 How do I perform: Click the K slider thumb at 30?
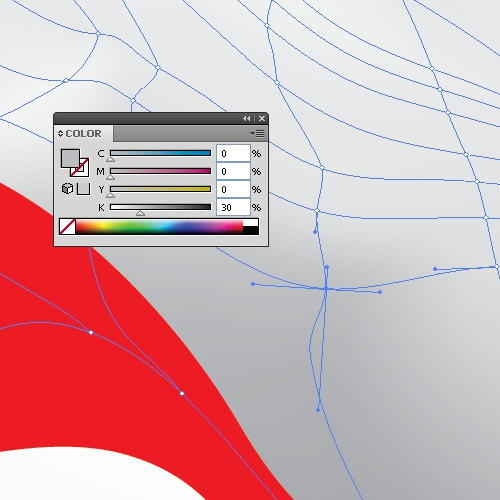coord(140,213)
